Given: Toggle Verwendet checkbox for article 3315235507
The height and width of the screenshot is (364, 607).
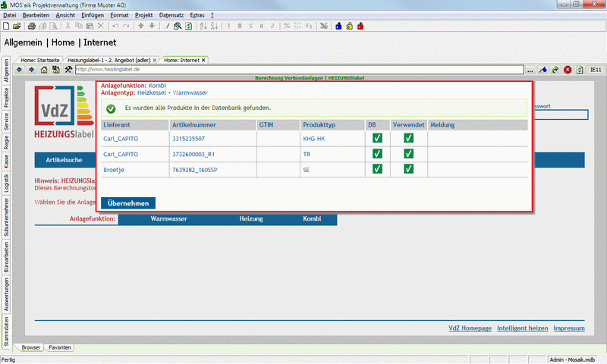Looking at the screenshot, I should [x=408, y=138].
